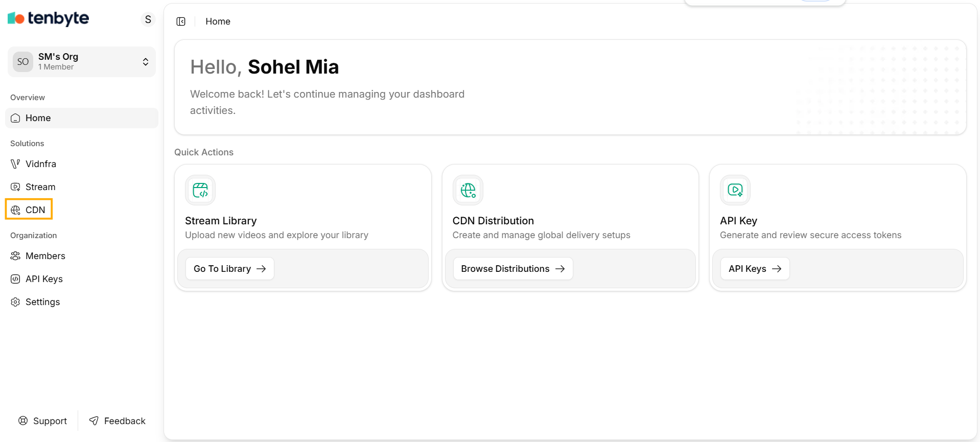Click the Vidnfra logo icon
The width and height of the screenshot is (980, 442).
click(15, 164)
